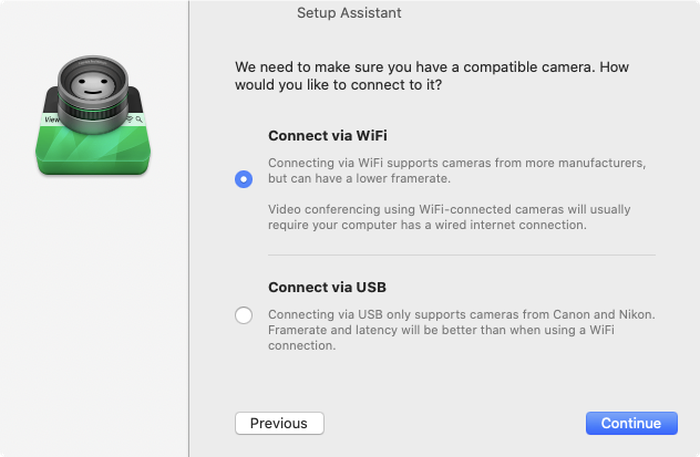Click the "Connect via WiFi" heading
This screenshot has height=457, width=700.
(328, 136)
